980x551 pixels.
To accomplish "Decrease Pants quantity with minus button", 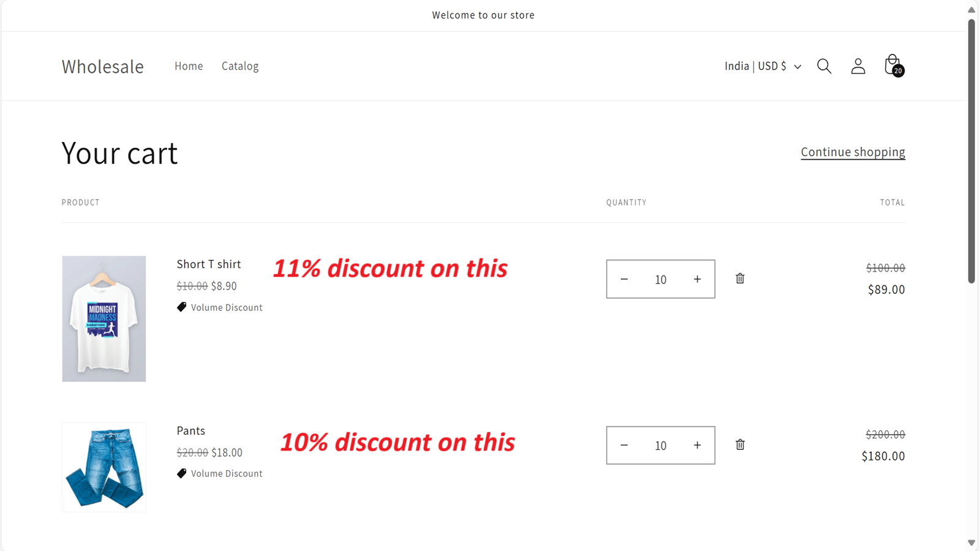I will 624,445.
